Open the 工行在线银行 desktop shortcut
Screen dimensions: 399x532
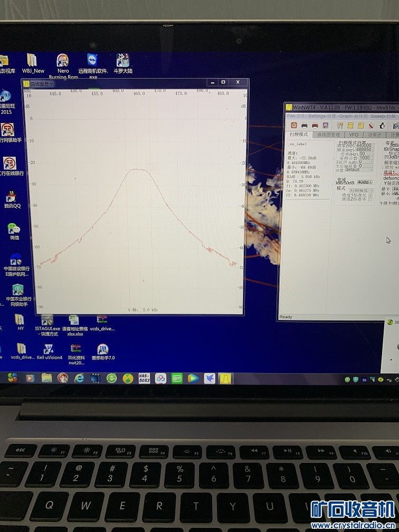coord(11,166)
